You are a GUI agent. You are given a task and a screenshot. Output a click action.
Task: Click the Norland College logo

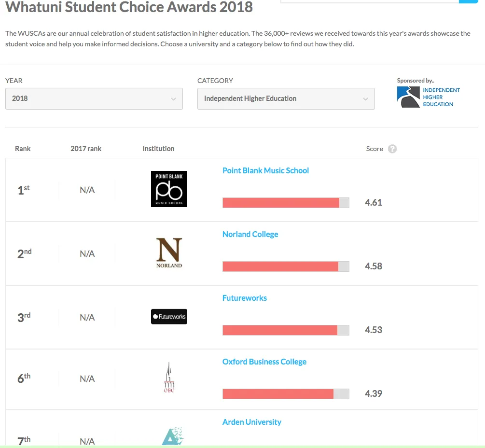pyautogui.click(x=169, y=253)
